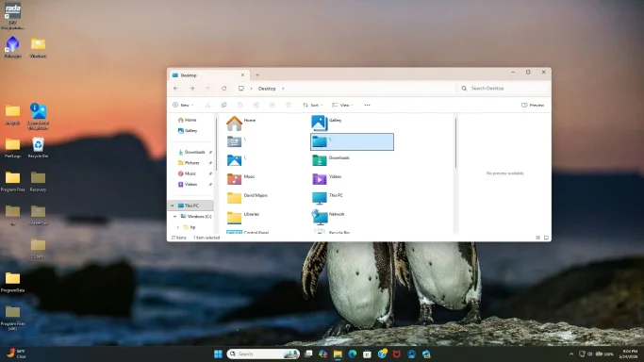Image resolution: width=644 pixels, height=362 pixels.
Task: Open Videos in the navigation pane
Action: 188,184
